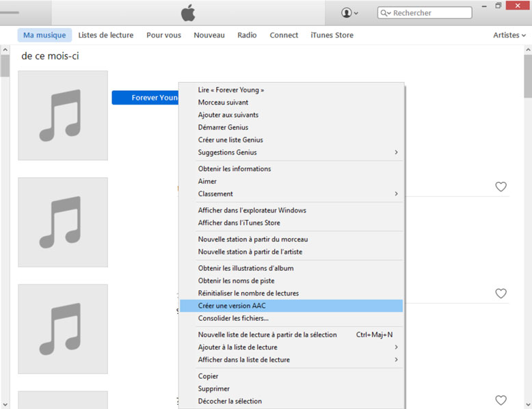Screen dimensions: 532x409
Task: Select Démarrer Genius
Action: (291, 127)
